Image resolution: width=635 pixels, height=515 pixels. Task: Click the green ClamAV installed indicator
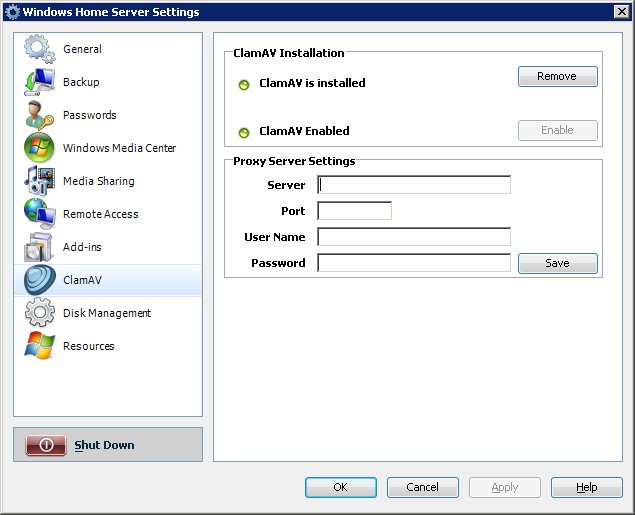pos(244,85)
